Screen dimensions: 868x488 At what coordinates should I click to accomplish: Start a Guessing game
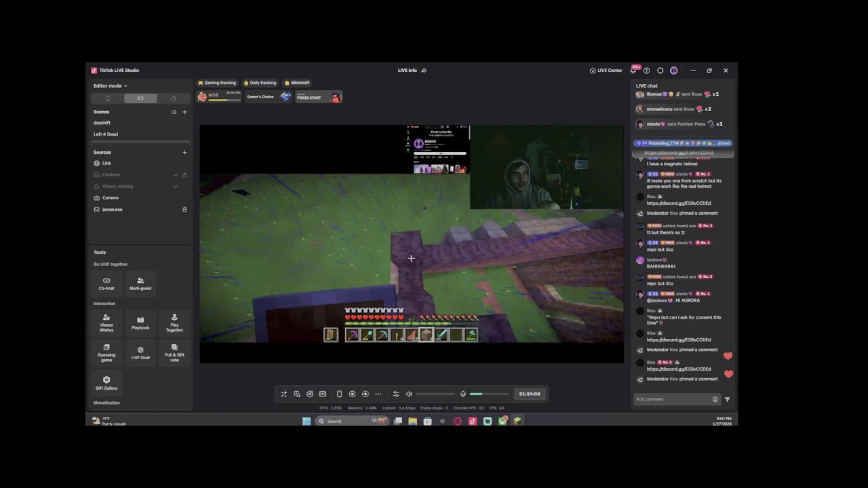(106, 352)
